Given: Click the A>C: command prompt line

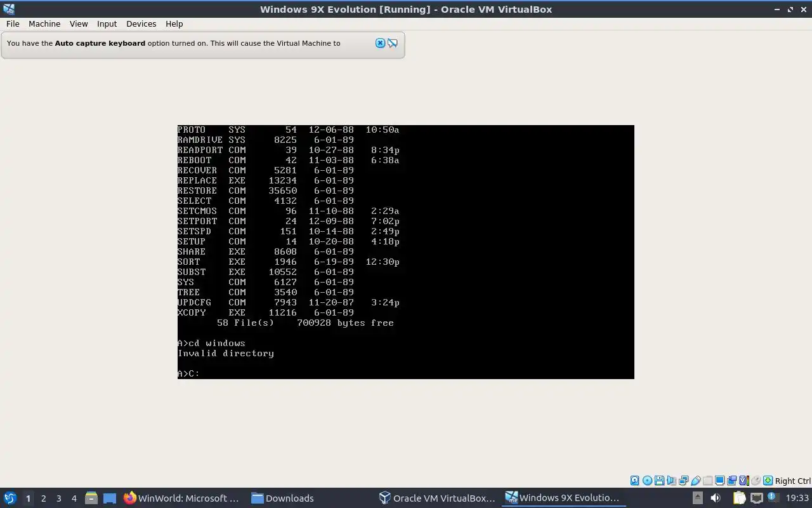Looking at the screenshot, I should pyautogui.click(x=188, y=373).
